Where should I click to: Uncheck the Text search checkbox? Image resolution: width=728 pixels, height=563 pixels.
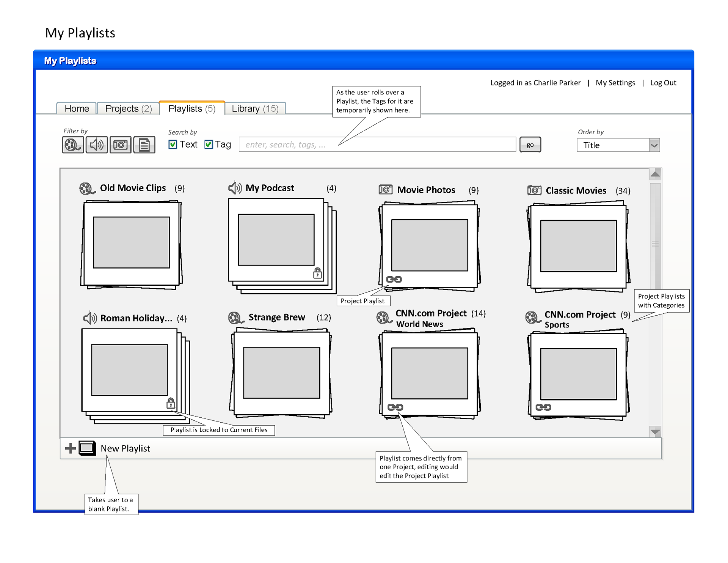click(173, 145)
